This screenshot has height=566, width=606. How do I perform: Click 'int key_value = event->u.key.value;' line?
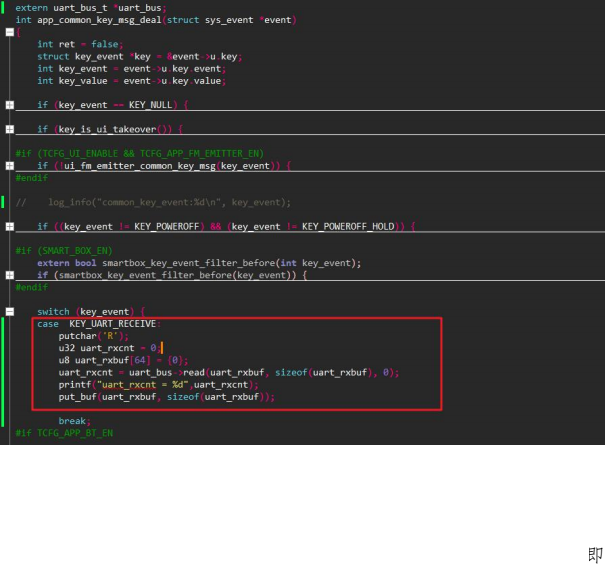(x=131, y=81)
